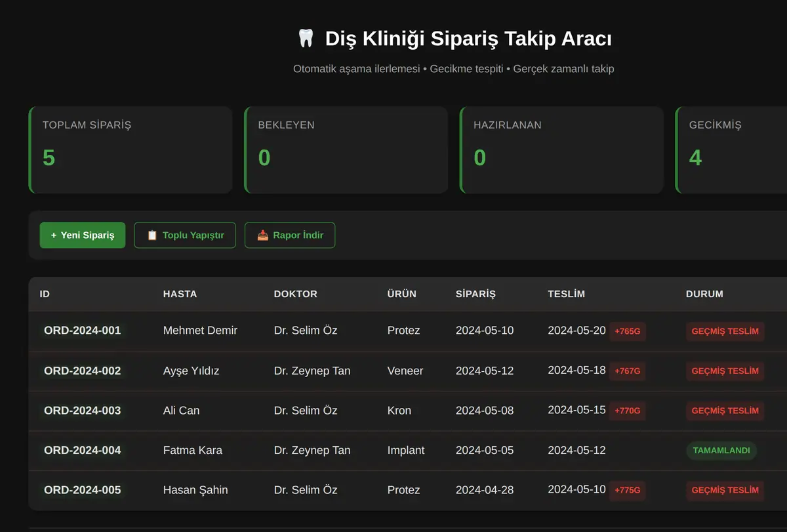Click the +765G delay badge
The height and width of the screenshot is (532, 787).
point(628,331)
